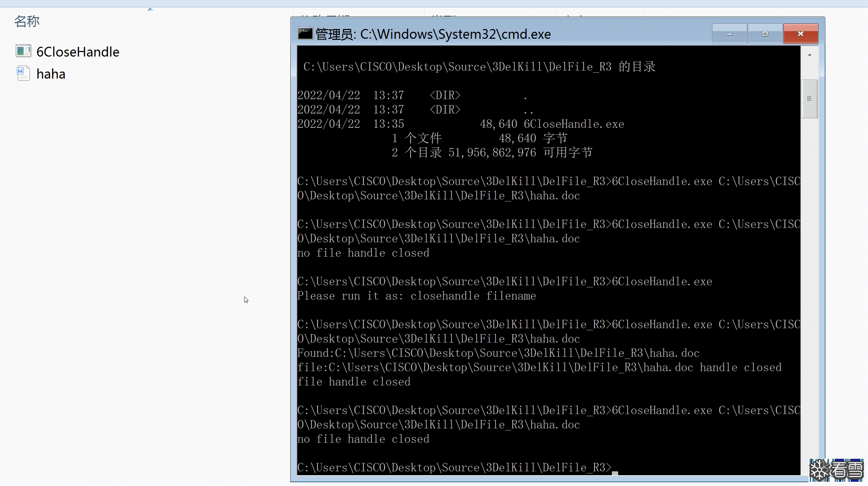This screenshot has height=486, width=868.
Task: Click the 6CloseHandle.exe directory listing entry
Action: coord(573,124)
